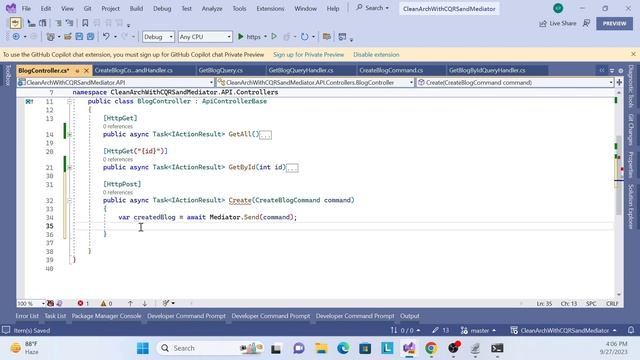Open the Toolbox side panel
The width and height of the screenshot is (640, 360).
(8, 75)
